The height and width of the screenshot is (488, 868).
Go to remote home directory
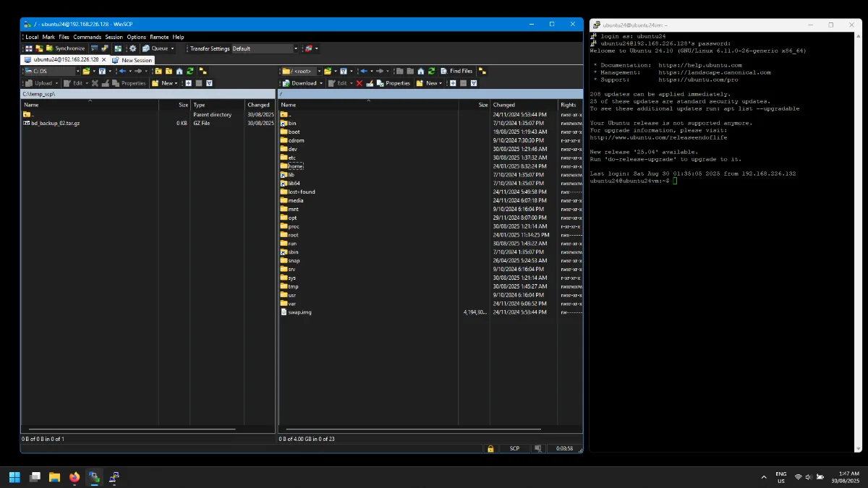pos(421,71)
